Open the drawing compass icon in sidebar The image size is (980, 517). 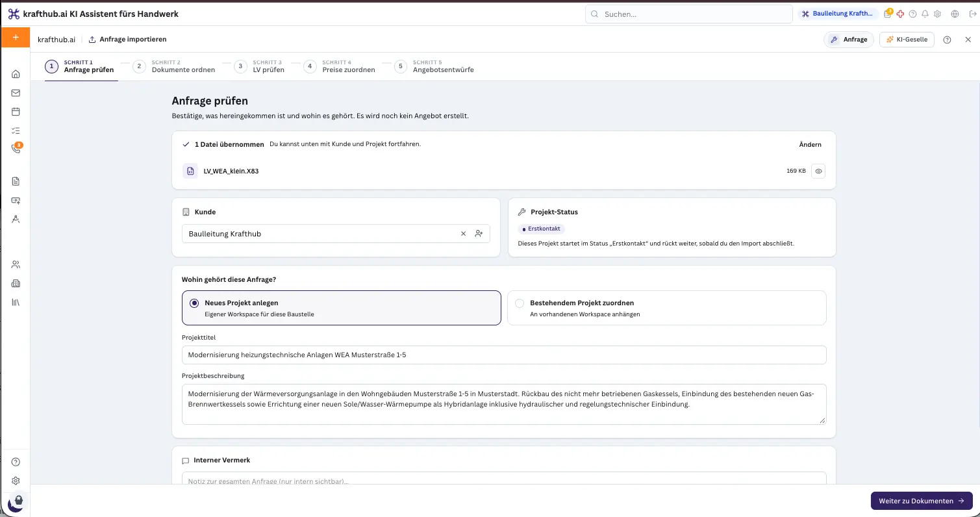click(x=16, y=219)
